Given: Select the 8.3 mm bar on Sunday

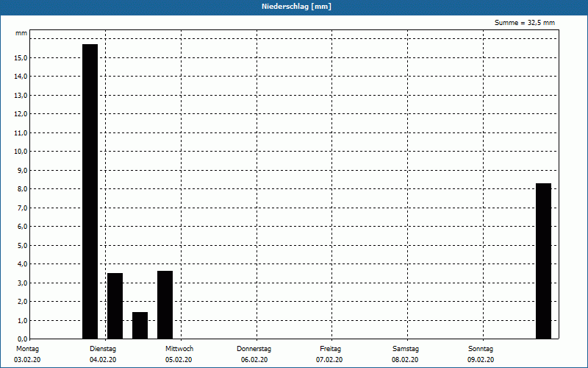Looking at the screenshot, I should pyautogui.click(x=543, y=261).
